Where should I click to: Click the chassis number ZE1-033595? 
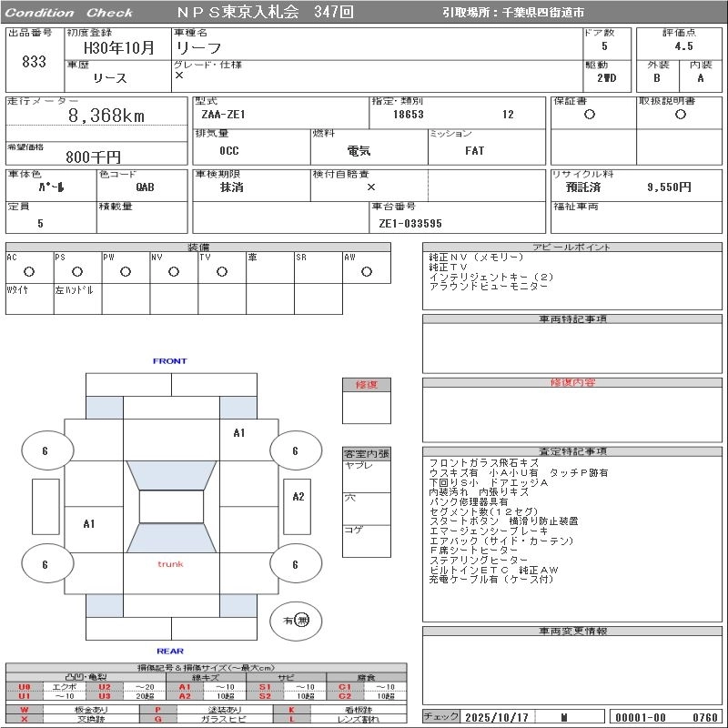410,224
